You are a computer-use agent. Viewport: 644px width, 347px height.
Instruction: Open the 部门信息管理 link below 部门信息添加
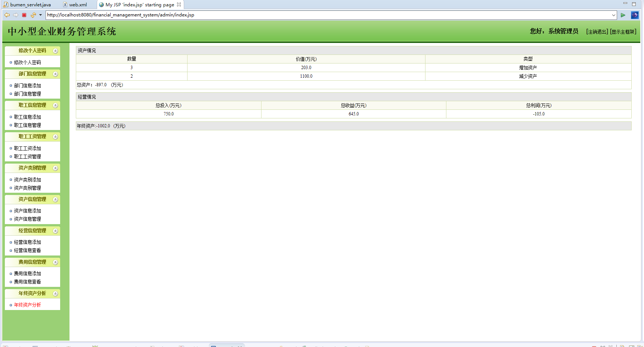(27, 94)
